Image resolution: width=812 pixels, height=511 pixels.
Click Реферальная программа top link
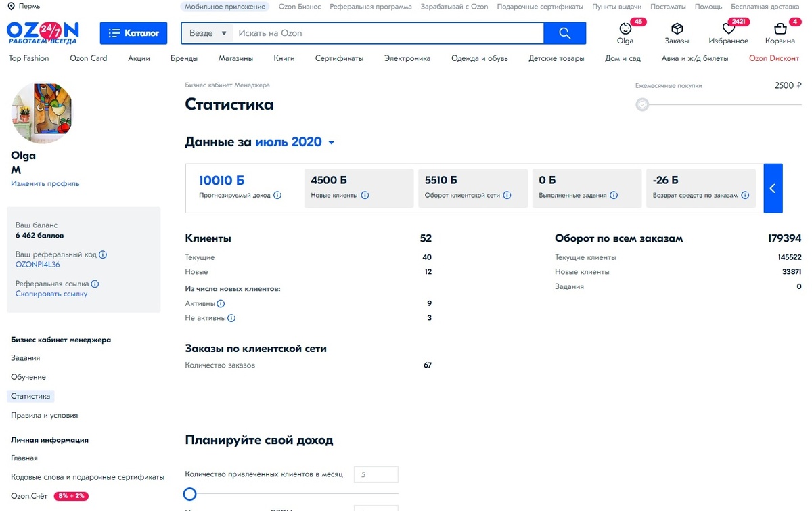click(x=371, y=7)
